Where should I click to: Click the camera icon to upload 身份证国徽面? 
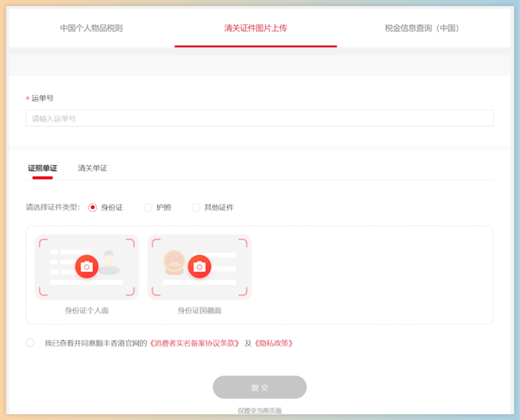click(199, 266)
